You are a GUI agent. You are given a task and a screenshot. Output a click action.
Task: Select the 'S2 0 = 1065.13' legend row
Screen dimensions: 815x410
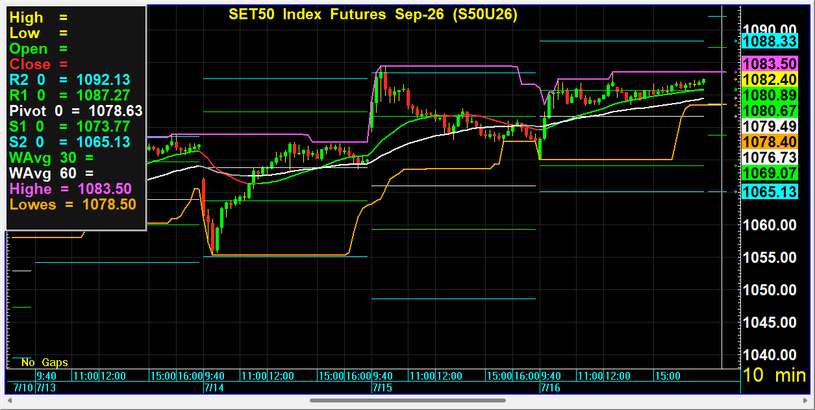(x=70, y=142)
